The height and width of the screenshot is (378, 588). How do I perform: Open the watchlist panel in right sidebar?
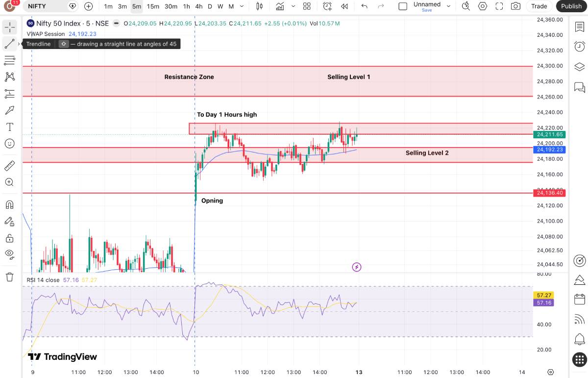tap(580, 27)
